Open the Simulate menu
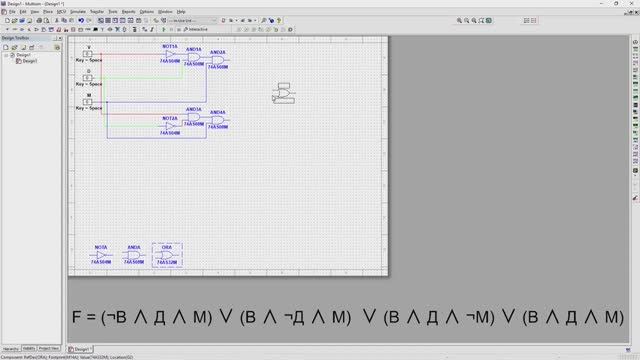The image size is (640, 360). pos(78,12)
